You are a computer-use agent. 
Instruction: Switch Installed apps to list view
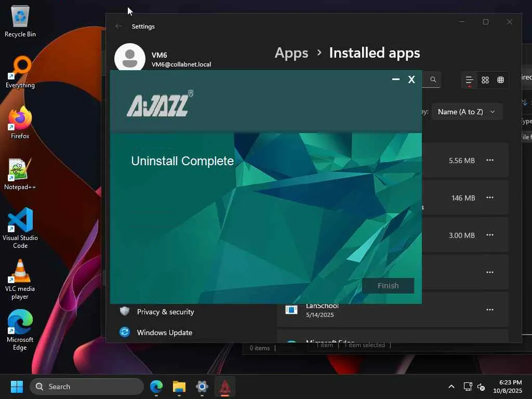[469, 80]
